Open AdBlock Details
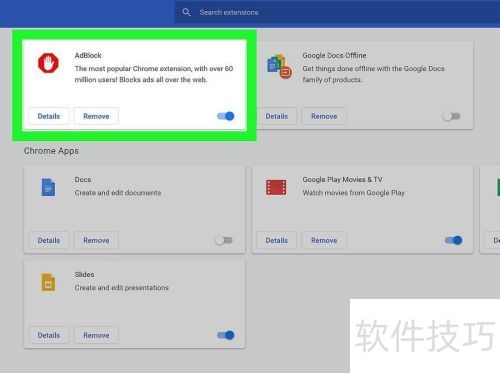Screen dimensions: 500x373 (x=49, y=116)
